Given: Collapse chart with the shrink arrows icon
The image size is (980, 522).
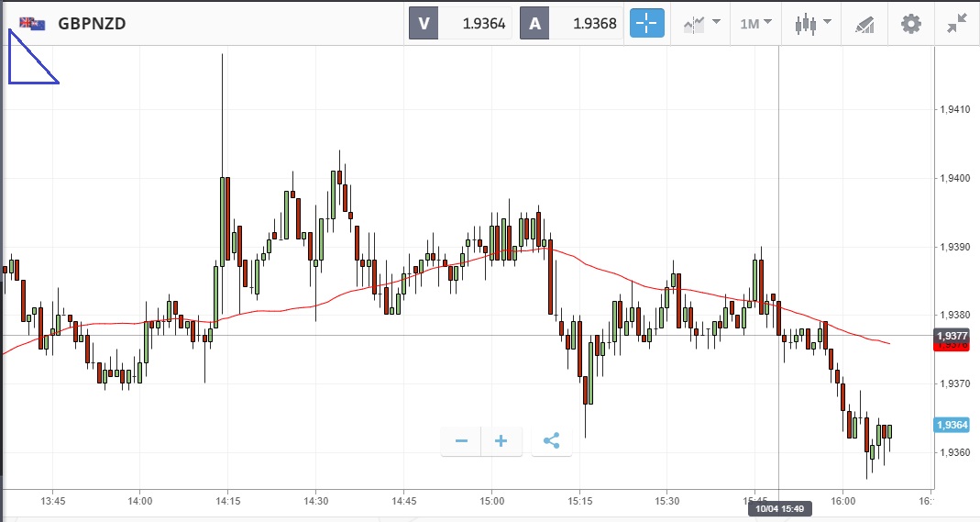Looking at the screenshot, I should (x=956, y=24).
